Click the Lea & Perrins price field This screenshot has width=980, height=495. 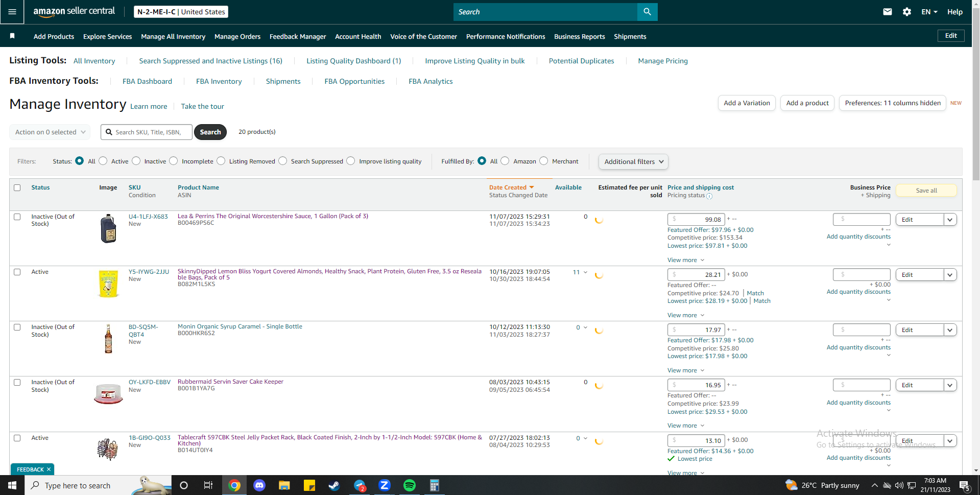click(696, 219)
